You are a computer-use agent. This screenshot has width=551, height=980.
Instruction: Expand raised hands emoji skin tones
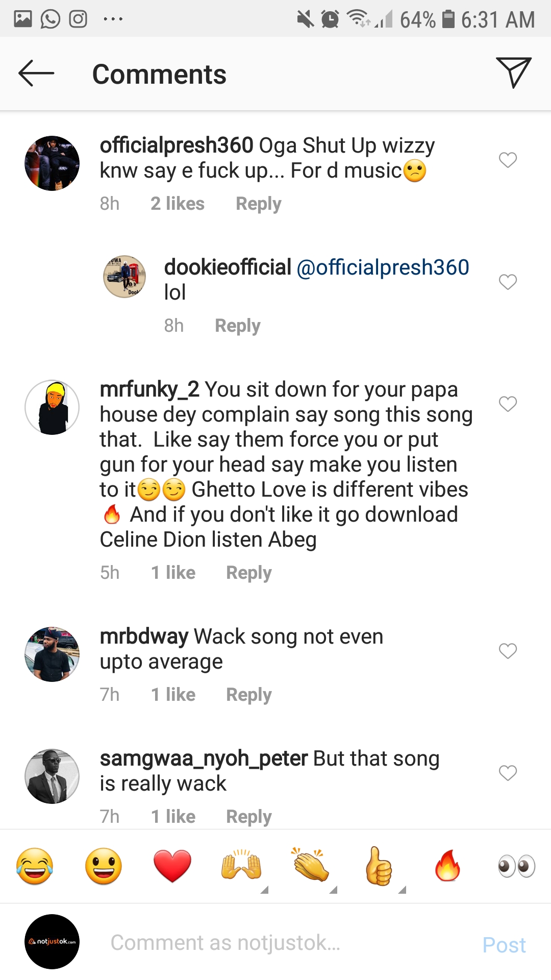tap(241, 866)
